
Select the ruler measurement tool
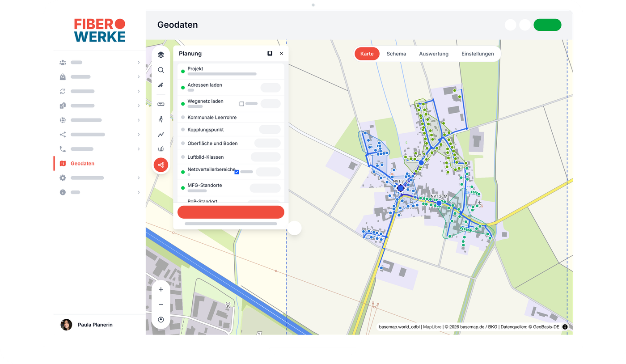pyautogui.click(x=161, y=104)
